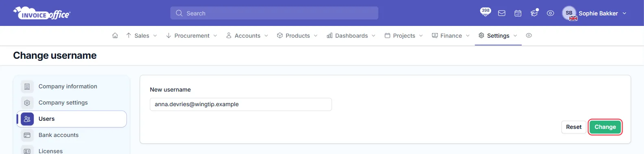Open the calendar icon in header
The height and width of the screenshot is (154, 644).
click(518, 13)
